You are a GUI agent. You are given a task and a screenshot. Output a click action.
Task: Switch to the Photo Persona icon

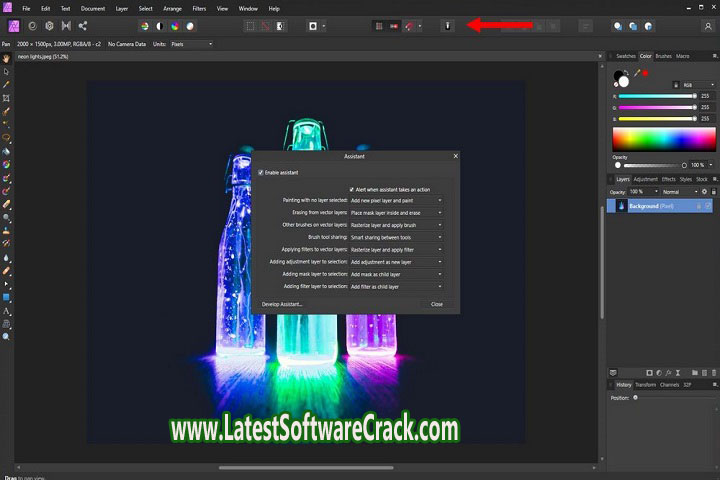click(x=14, y=26)
